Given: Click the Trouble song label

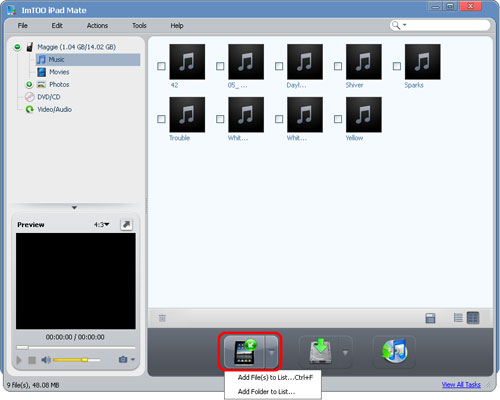Looking at the screenshot, I should 179,138.
